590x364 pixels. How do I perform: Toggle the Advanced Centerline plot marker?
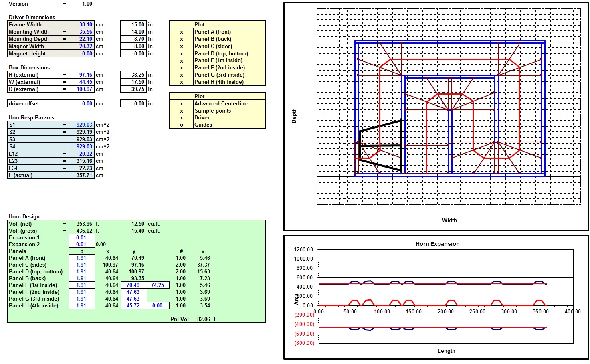(181, 104)
